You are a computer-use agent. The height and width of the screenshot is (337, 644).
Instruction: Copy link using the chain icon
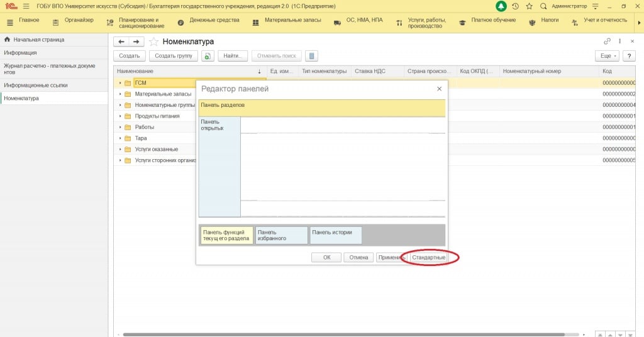(x=607, y=41)
